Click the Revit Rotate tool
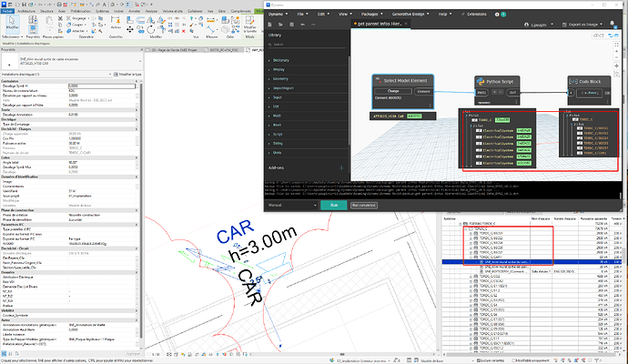This screenshot has width=628, height=364. (x=151, y=29)
